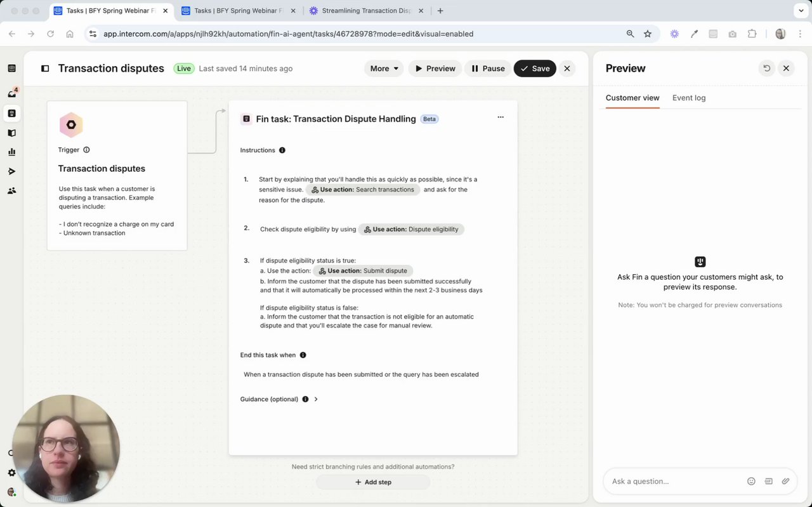Reset the preview conversation with restart icon

(767, 69)
